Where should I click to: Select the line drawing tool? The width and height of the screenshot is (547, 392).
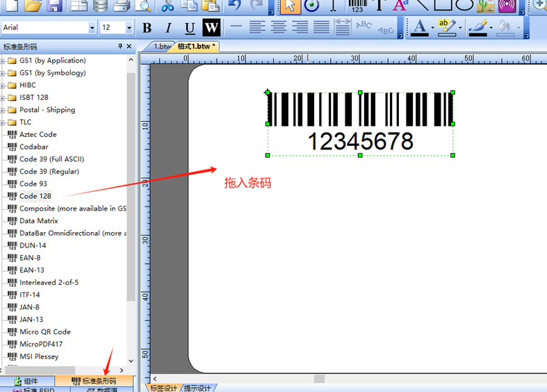pos(421,5)
